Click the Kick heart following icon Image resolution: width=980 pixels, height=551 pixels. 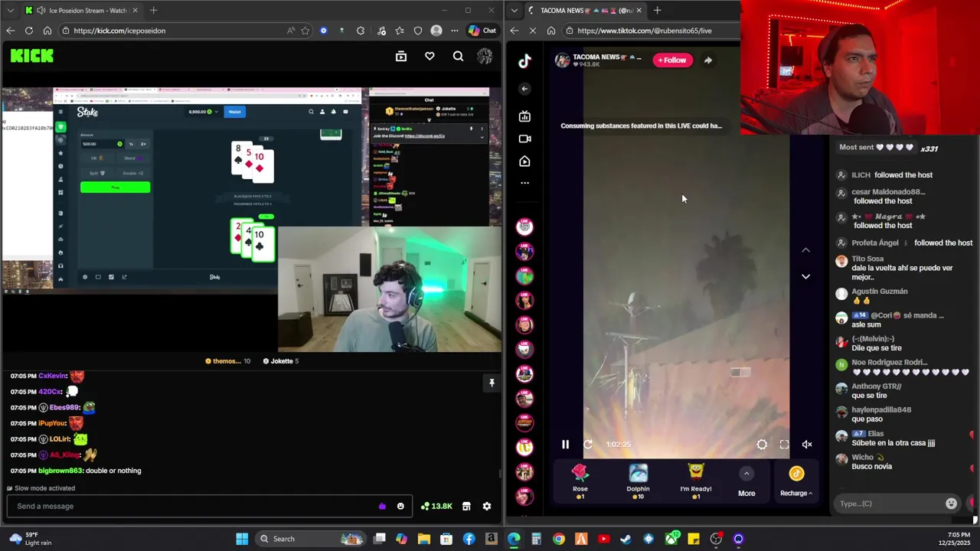coord(430,56)
